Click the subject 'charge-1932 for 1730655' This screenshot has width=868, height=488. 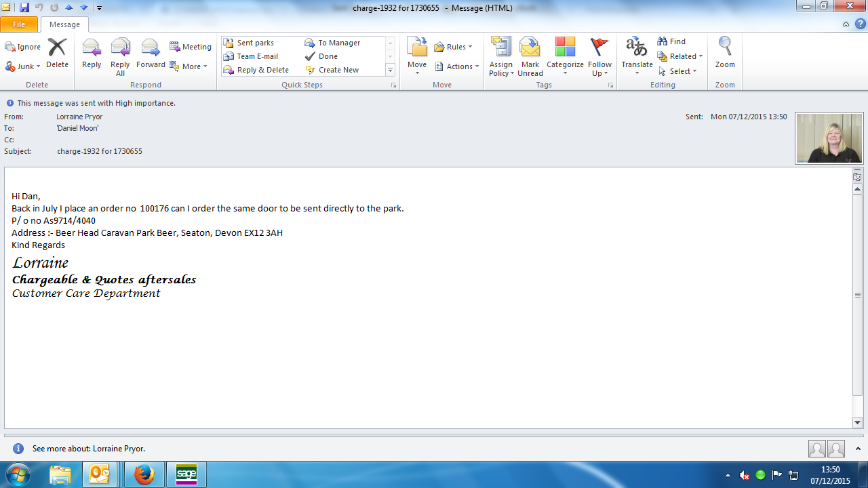pos(100,151)
